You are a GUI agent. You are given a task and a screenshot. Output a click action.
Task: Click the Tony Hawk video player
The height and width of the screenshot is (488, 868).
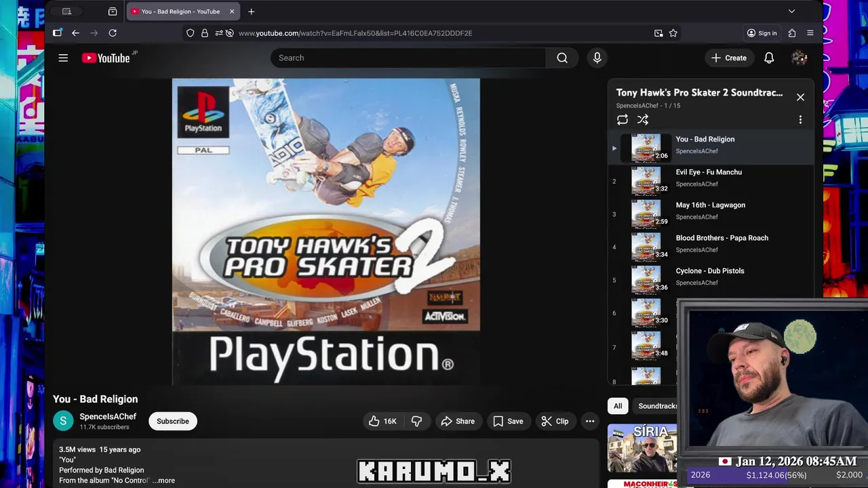325,232
